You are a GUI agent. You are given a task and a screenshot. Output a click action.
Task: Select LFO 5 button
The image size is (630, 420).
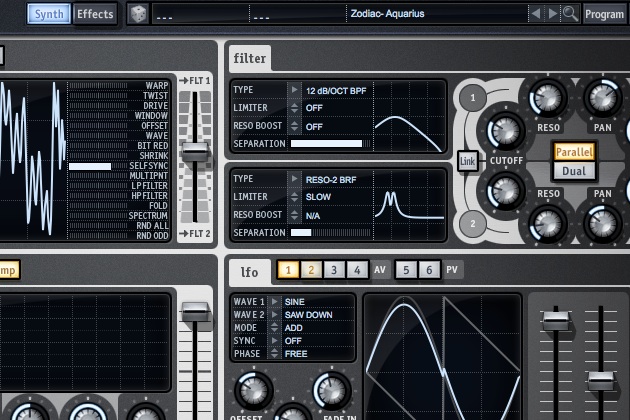tap(406, 270)
